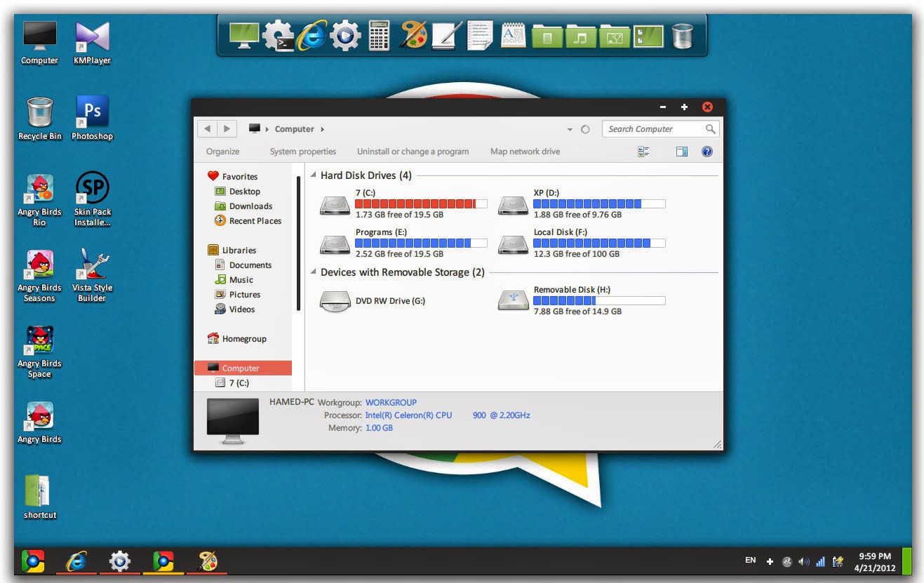The image size is (924, 583).
Task: Select the Skin Pack Installer shortcut
Action: (92, 199)
